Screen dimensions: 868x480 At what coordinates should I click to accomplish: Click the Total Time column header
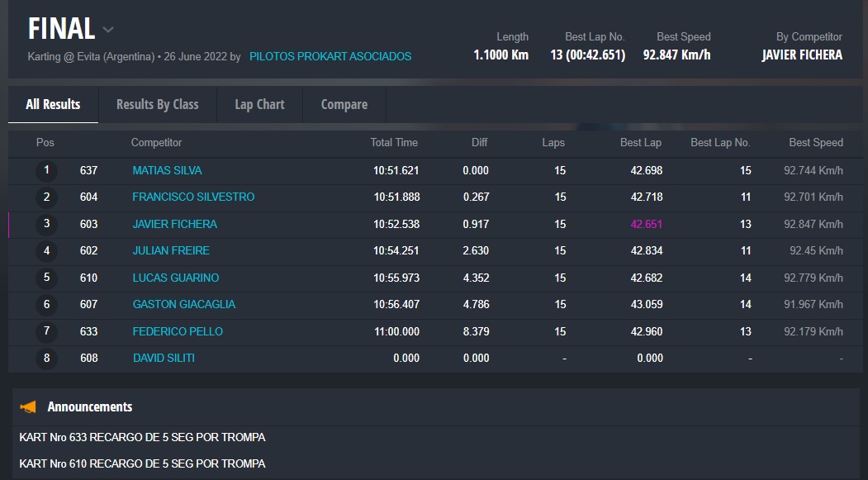pyautogui.click(x=394, y=142)
